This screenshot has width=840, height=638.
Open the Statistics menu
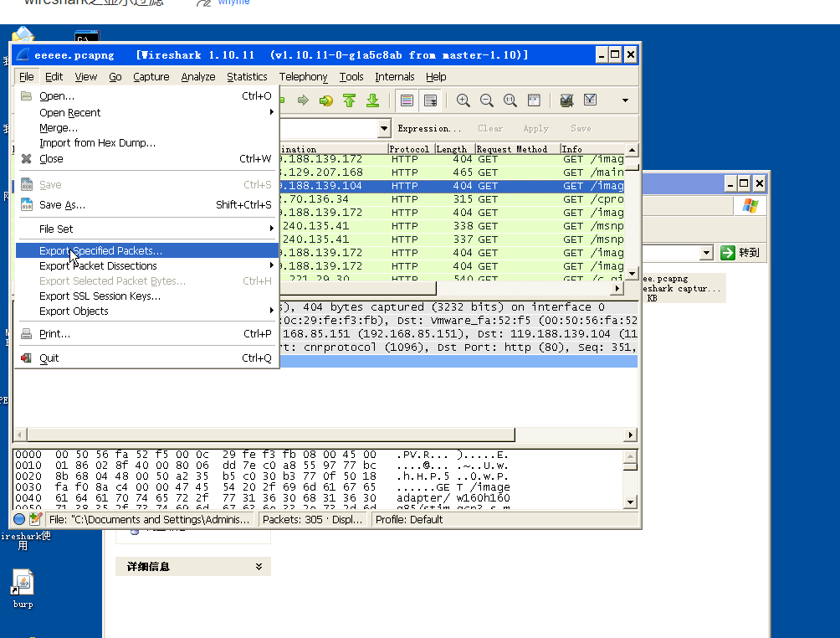247,77
